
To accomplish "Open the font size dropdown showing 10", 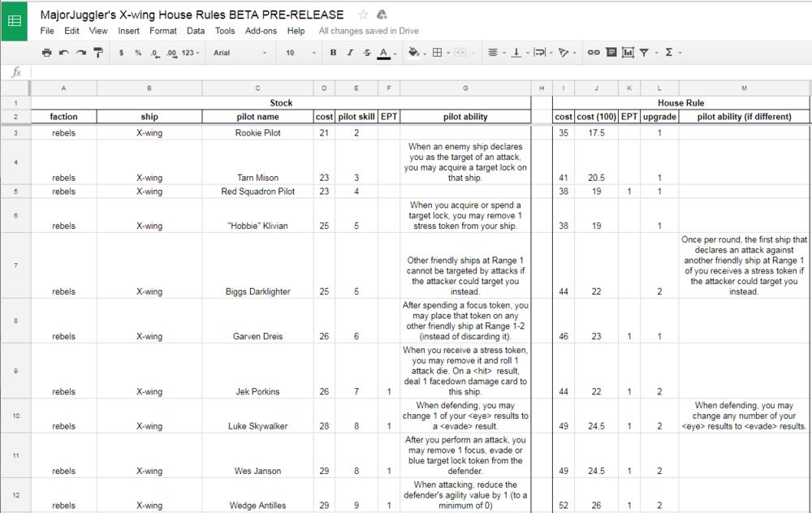I will [300, 53].
